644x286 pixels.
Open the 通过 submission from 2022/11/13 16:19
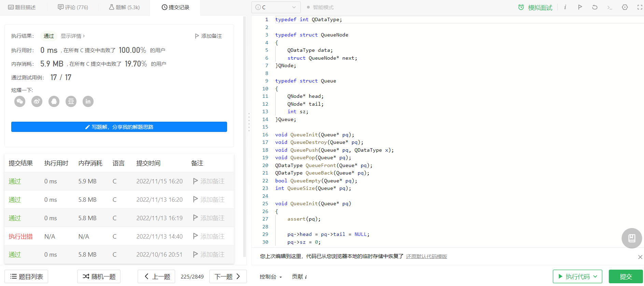point(15,218)
